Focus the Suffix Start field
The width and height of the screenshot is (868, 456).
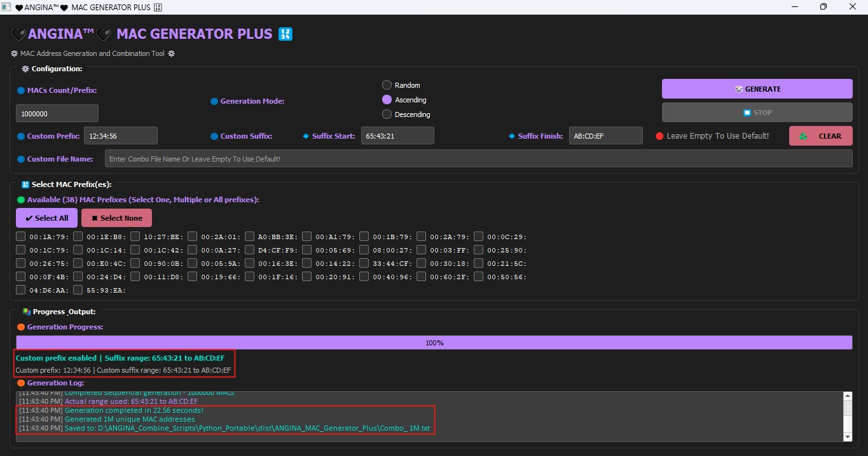[x=397, y=135]
